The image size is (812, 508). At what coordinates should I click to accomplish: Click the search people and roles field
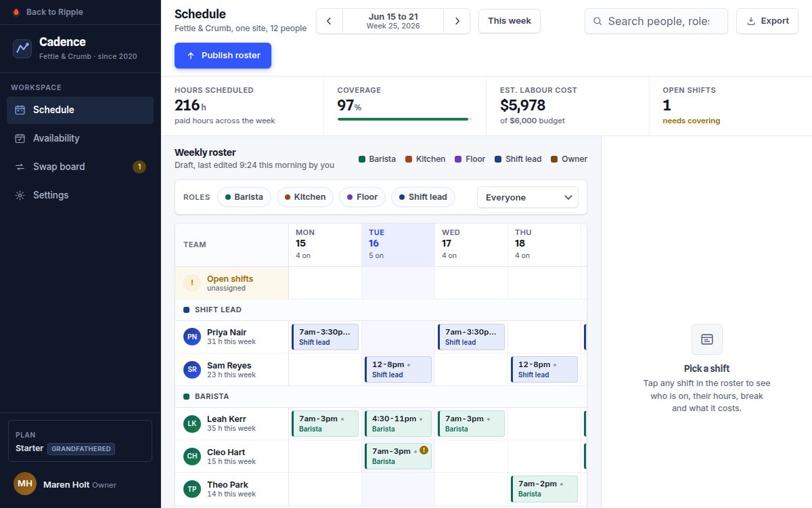656,21
